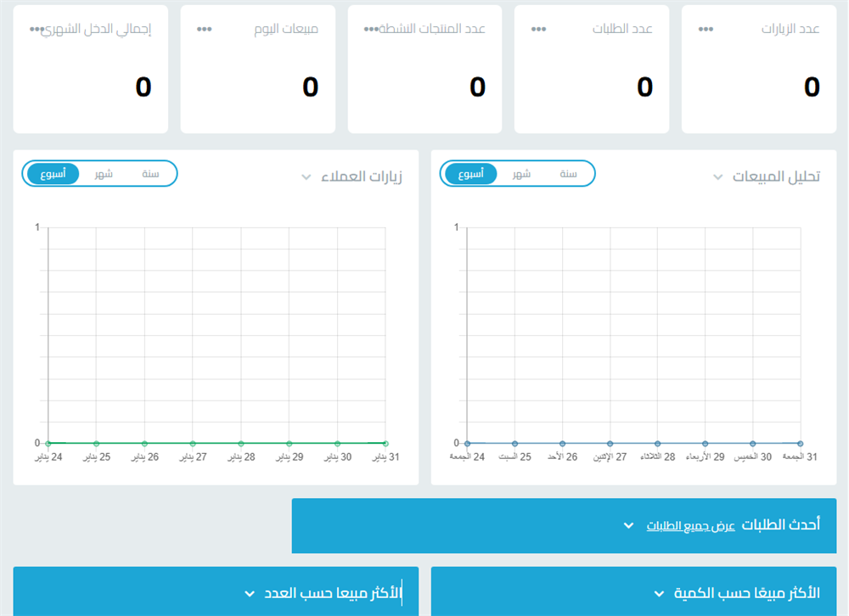849x616 pixels.
Task: Open the three-dot menu on عدد الطلبات card
Action: pyautogui.click(x=538, y=29)
